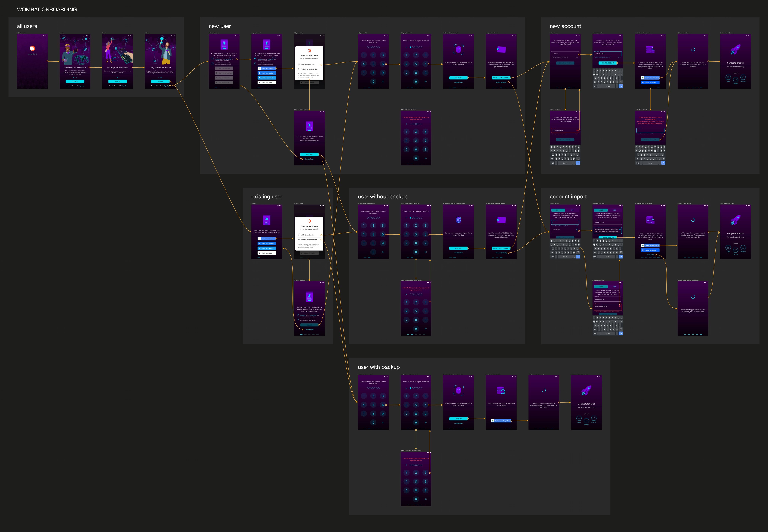The height and width of the screenshot is (532, 768).
Task: Select TELOS tab on filled Import Account screen
Action: click(601, 210)
